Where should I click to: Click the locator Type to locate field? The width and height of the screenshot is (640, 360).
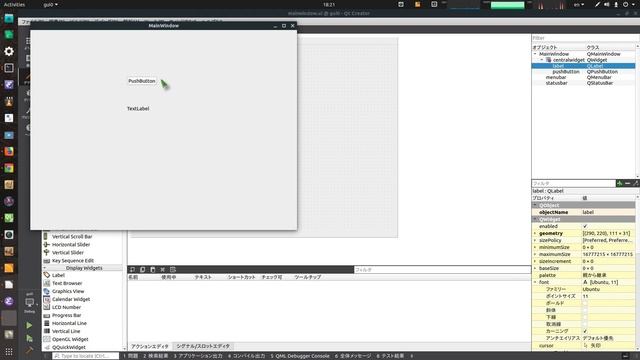click(85, 356)
